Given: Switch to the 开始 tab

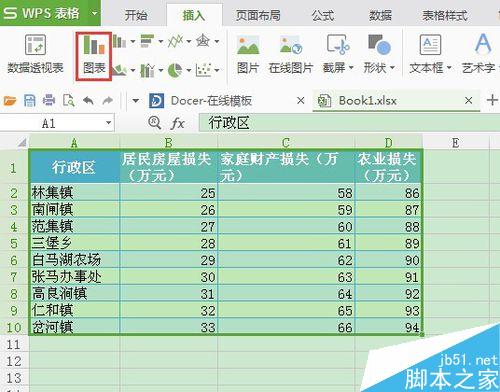Looking at the screenshot, I should coord(136,15).
